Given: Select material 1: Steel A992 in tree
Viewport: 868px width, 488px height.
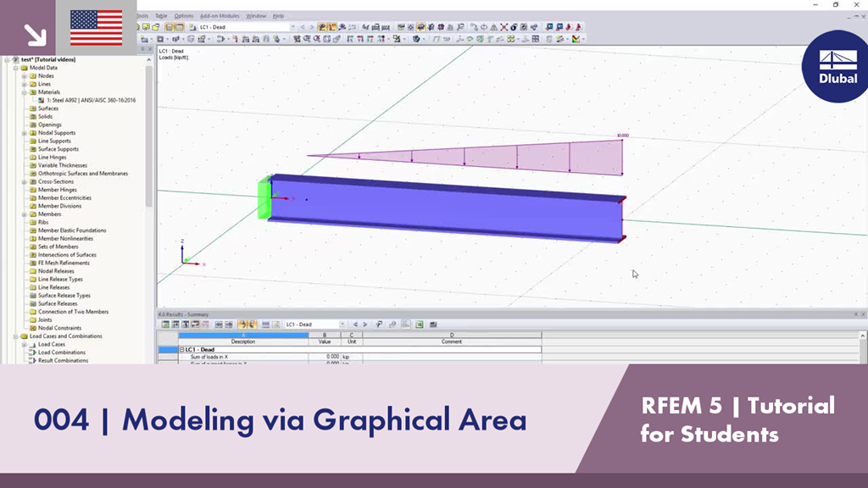Looking at the screenshot, I should tap(91, 100).
